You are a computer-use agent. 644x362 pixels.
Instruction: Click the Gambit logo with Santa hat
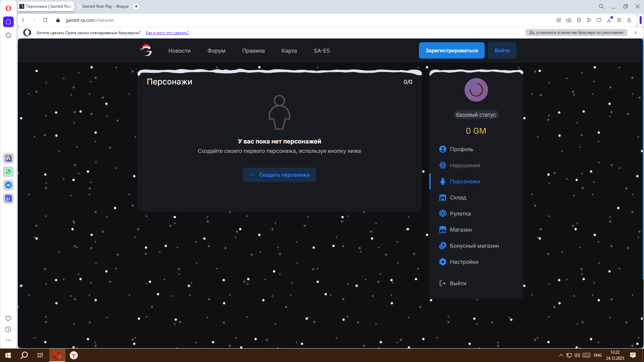pos(146,50)
